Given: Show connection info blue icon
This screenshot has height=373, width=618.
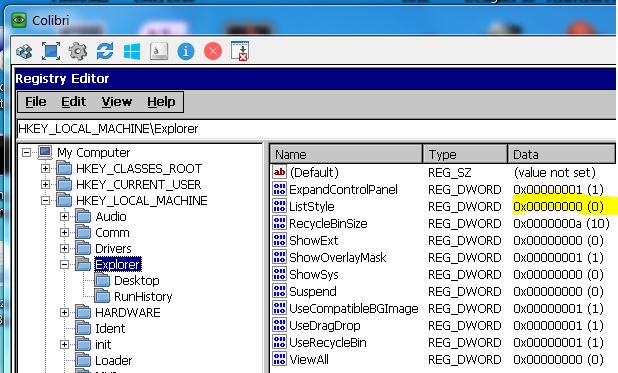Looking at the screenshot, I should click(186, 51).
